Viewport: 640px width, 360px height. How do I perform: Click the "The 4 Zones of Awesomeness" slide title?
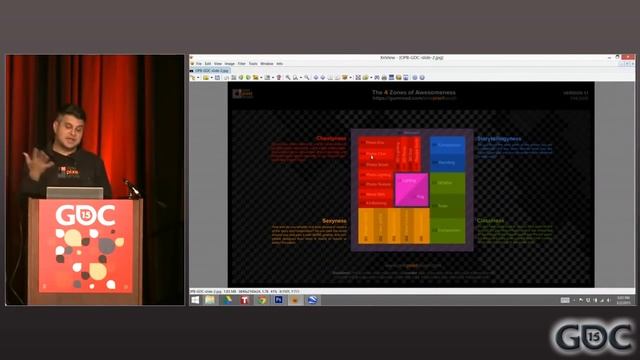click(413, 92)
